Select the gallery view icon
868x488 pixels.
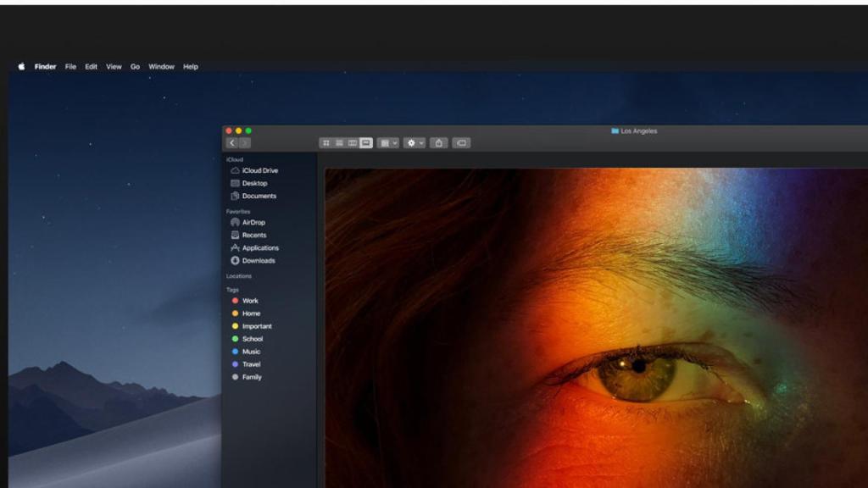(365, 142)
